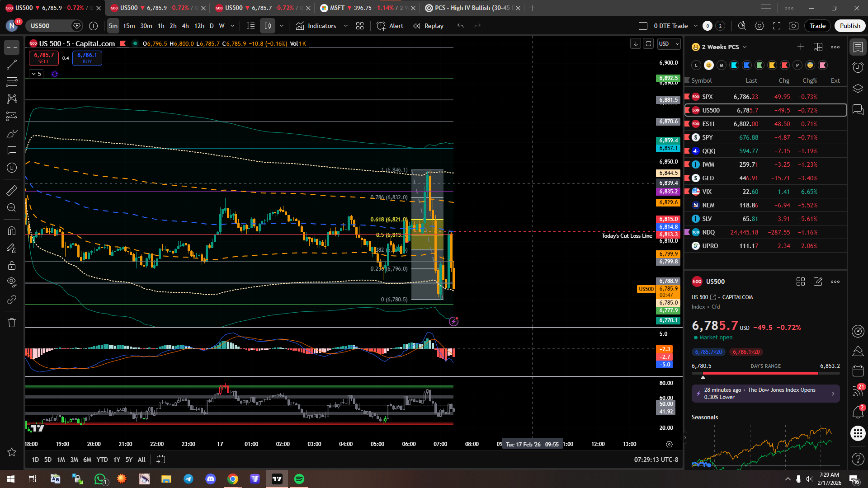Select the trend line drawing tool
This screenshot has width=868, height=488.
pos(12,65)
